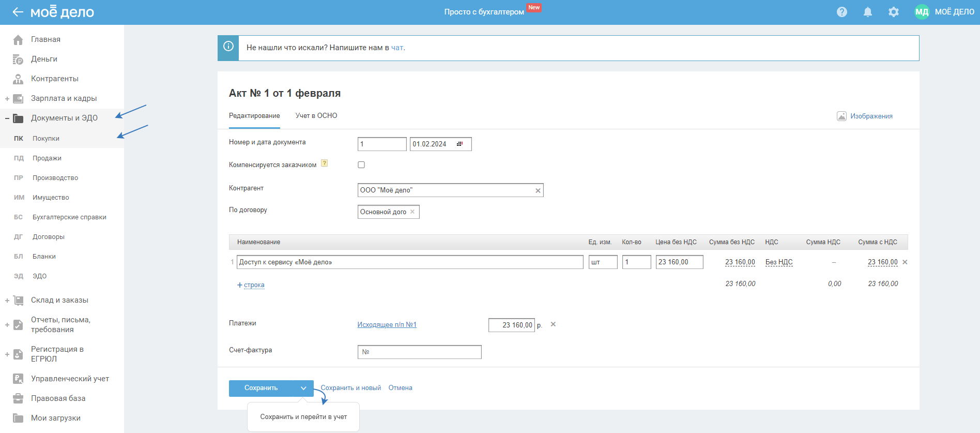Click the payment amount field 23 160,00
The height and width of the screenshot is (433, 980).
pos(512,325)
